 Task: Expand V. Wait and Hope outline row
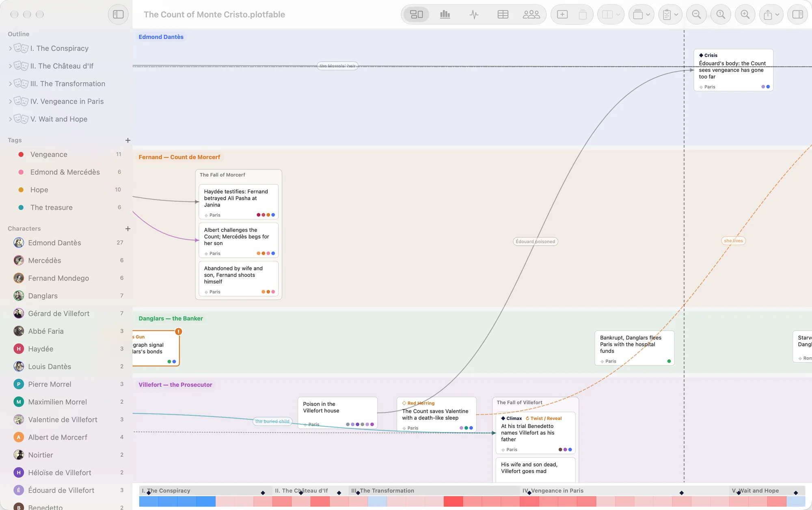coord(10,119)
